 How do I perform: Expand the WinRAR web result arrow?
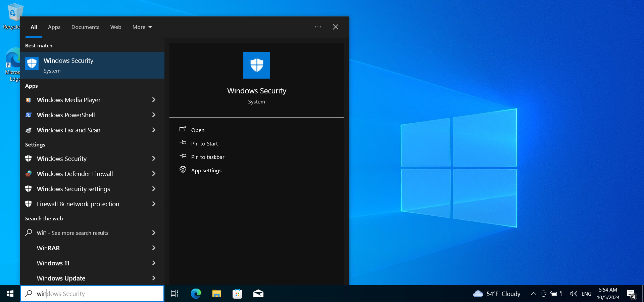tap(154, 248)
